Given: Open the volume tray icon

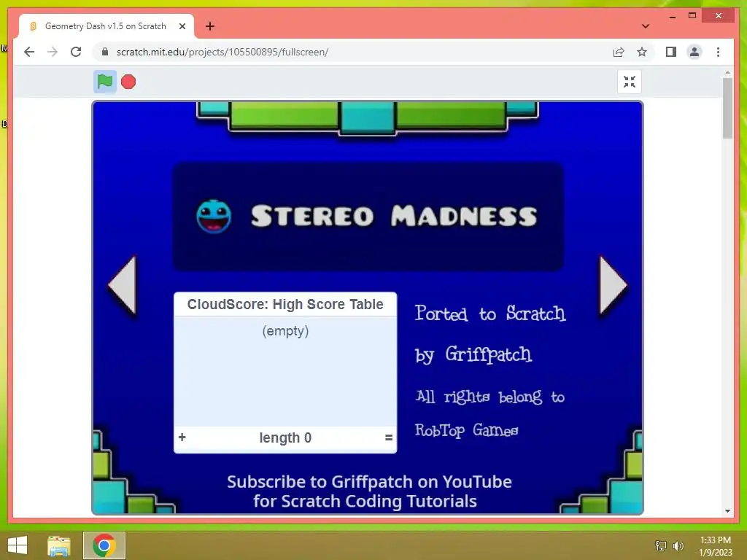Looking at the screenshot, I should 678,545.
